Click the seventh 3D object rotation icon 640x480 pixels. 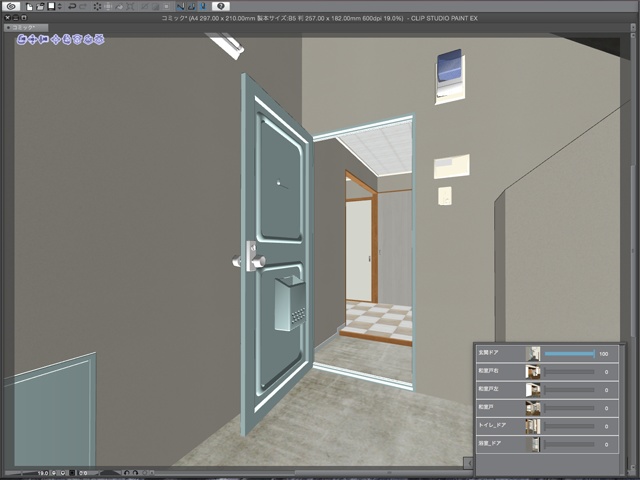(88, 40)
